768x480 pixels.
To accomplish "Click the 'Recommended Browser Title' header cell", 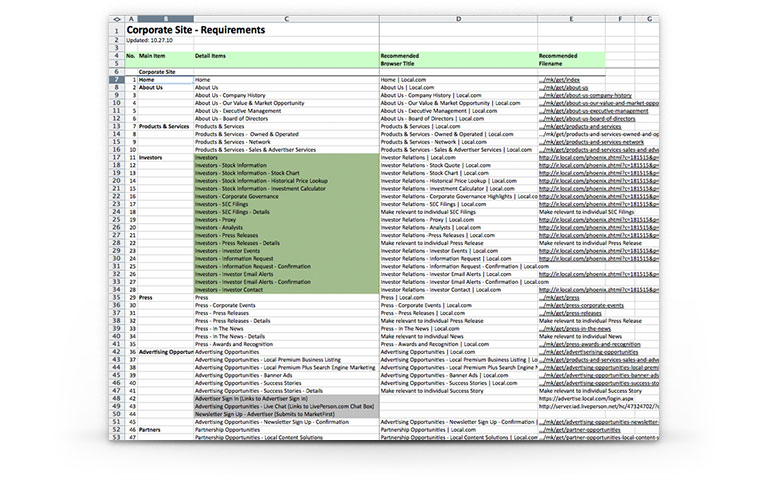I will click(400, 60).
